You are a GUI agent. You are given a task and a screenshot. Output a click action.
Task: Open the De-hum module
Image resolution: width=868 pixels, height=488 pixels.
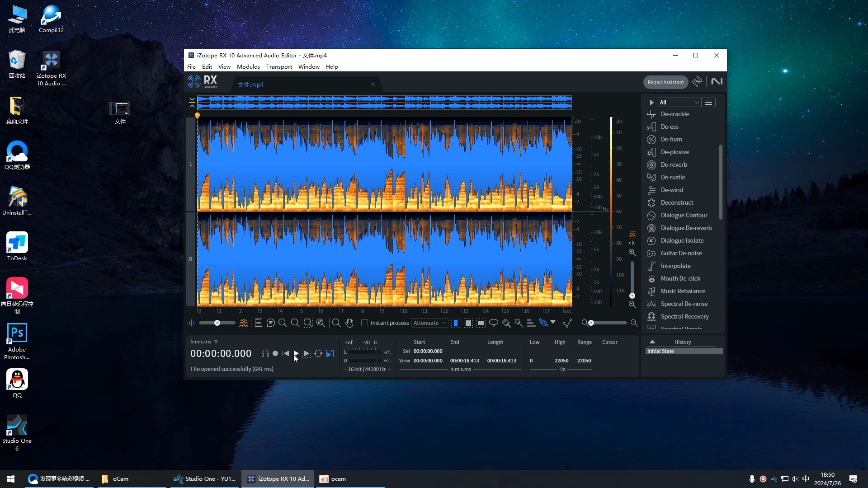(x=671, y=139)
